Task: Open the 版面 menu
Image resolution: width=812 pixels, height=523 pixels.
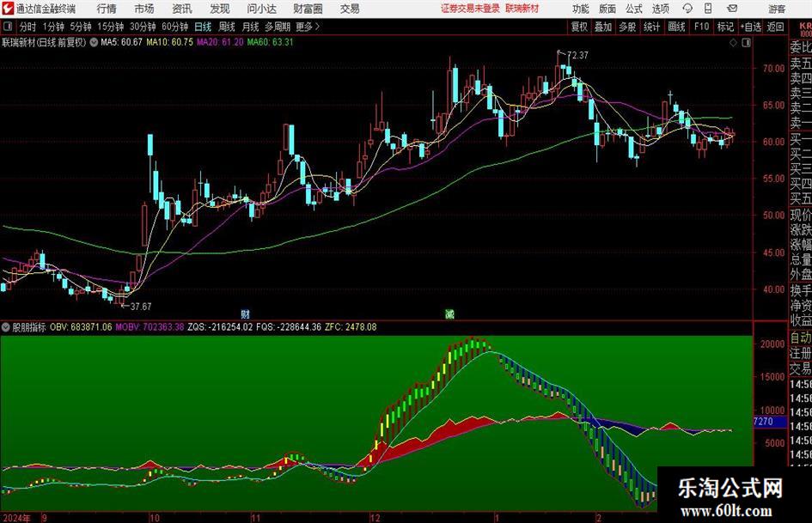Action: [607, 9]
